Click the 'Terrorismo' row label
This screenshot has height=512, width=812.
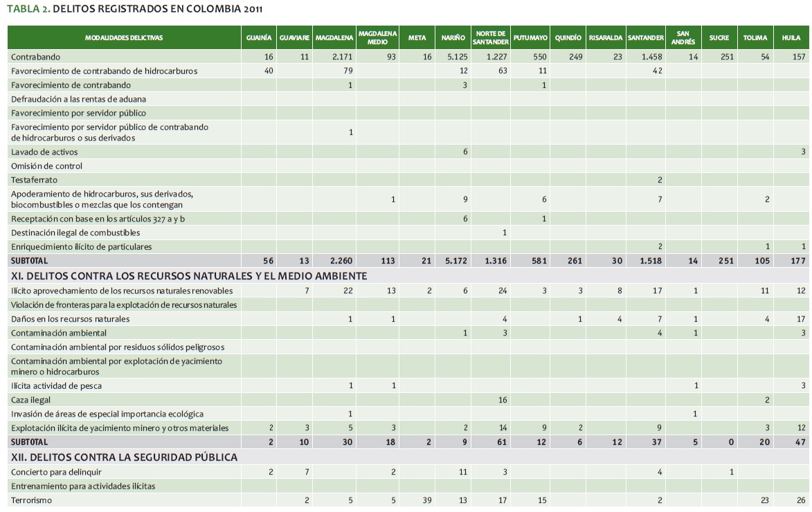coord(31,500)
